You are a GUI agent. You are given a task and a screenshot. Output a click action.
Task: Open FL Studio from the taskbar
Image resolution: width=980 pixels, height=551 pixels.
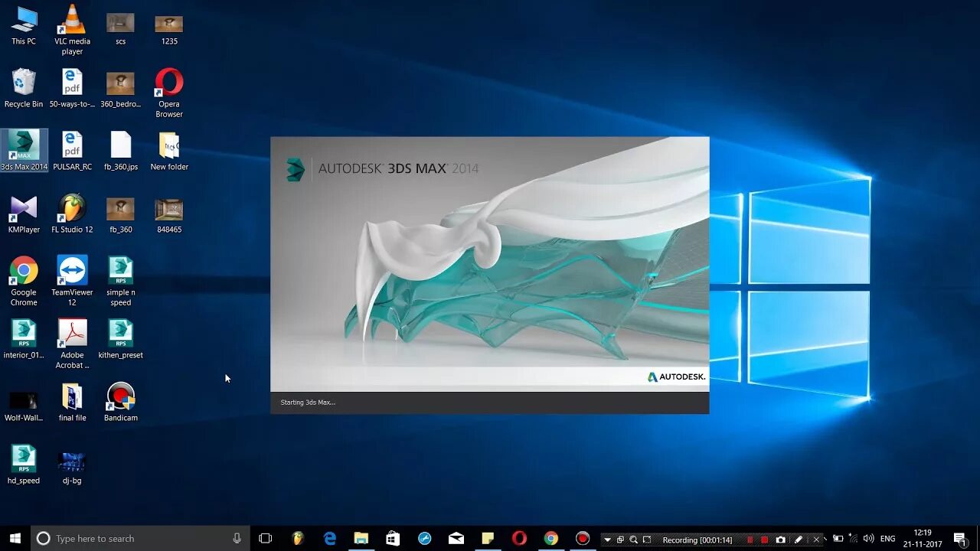[299, 538]
